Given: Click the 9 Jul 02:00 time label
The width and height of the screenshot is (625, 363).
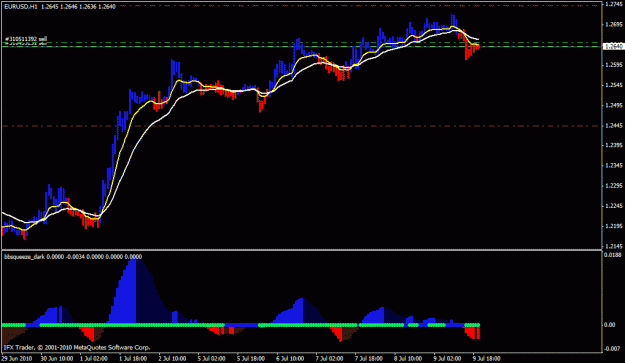Looking at the screenshot, I should tap(447, 359).
